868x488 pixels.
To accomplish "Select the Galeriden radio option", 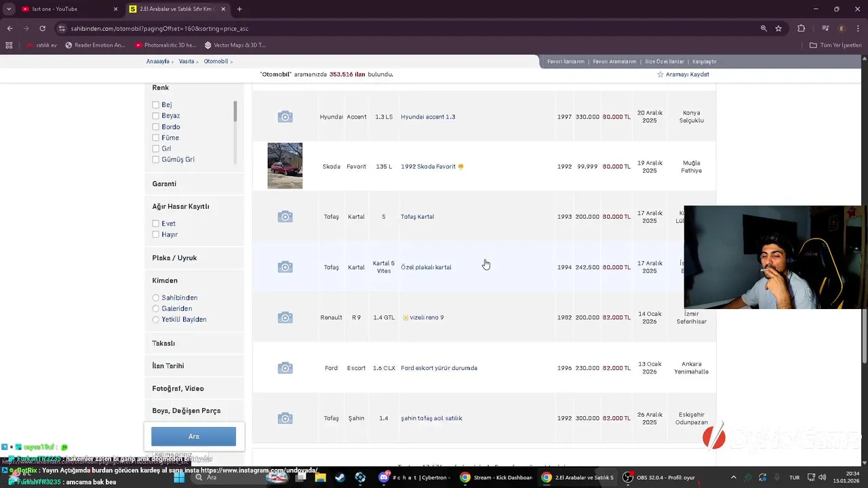I will (156, 308).
